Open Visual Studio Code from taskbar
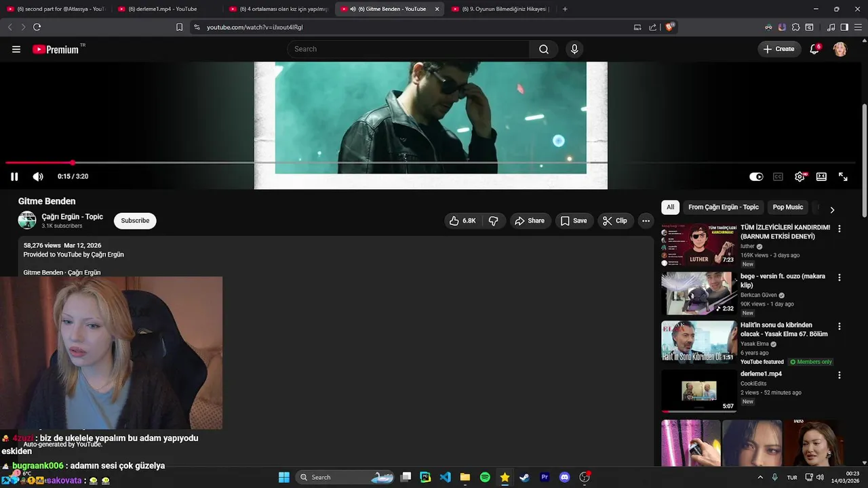The height and width of the screenshot is (488, 868). coord(446,477)
